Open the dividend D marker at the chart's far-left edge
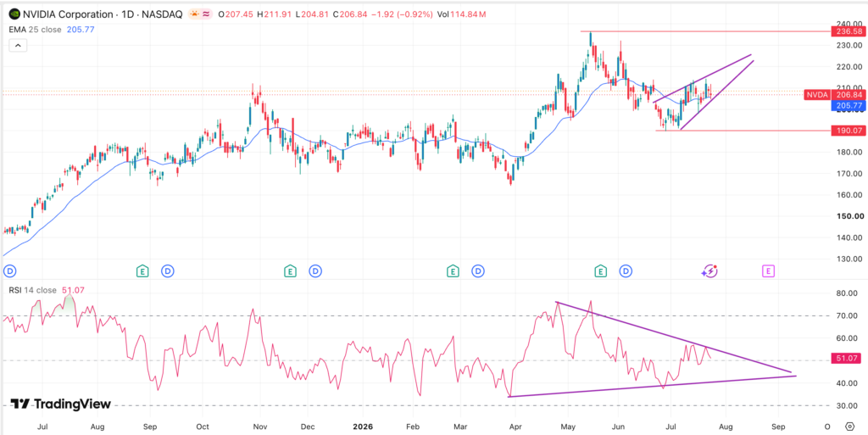 tap(9, 271)
